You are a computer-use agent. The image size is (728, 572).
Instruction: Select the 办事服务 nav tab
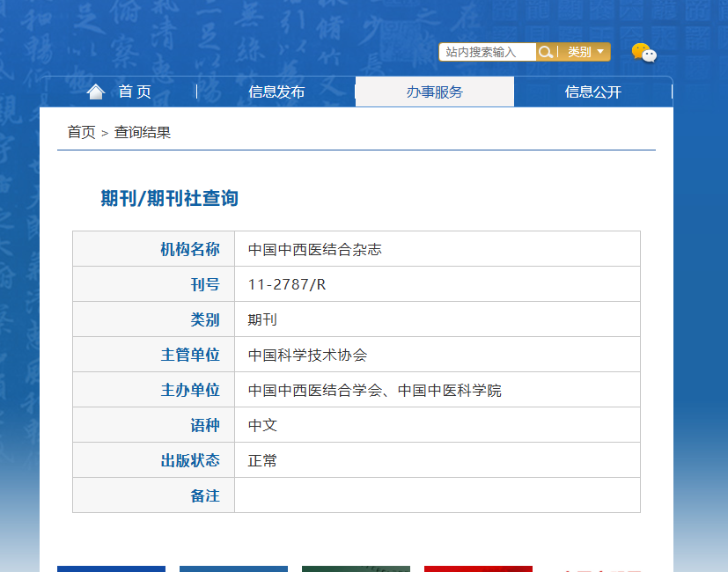[435, 92]
